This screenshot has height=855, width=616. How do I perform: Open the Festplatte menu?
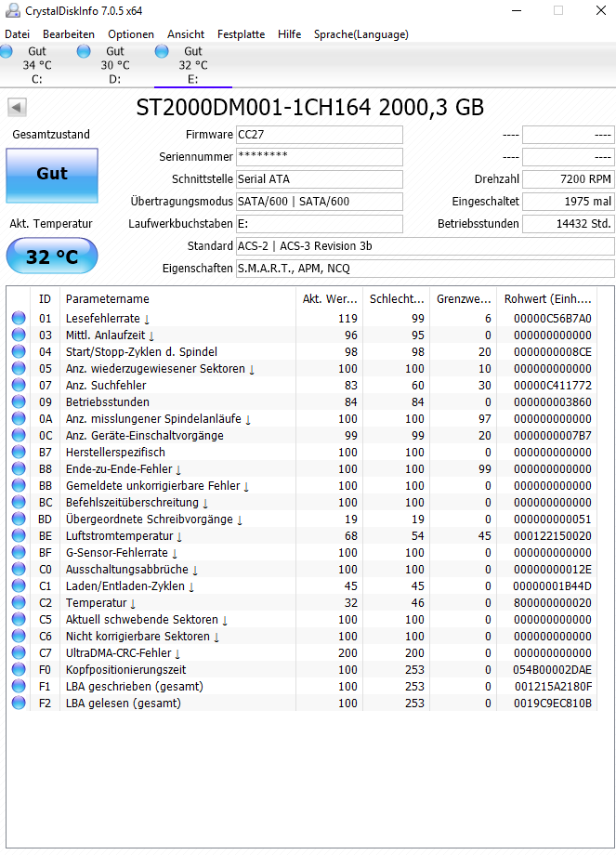pos(241,33)
